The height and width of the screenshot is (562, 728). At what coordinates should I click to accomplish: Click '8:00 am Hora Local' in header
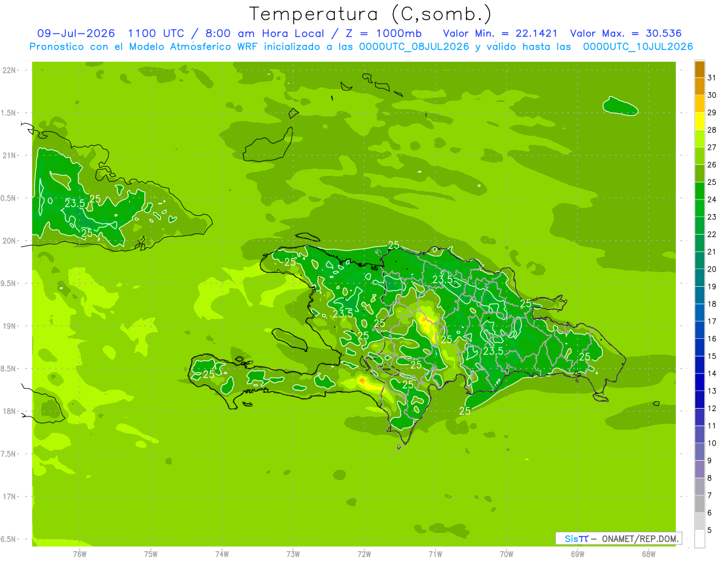[260, 33]
